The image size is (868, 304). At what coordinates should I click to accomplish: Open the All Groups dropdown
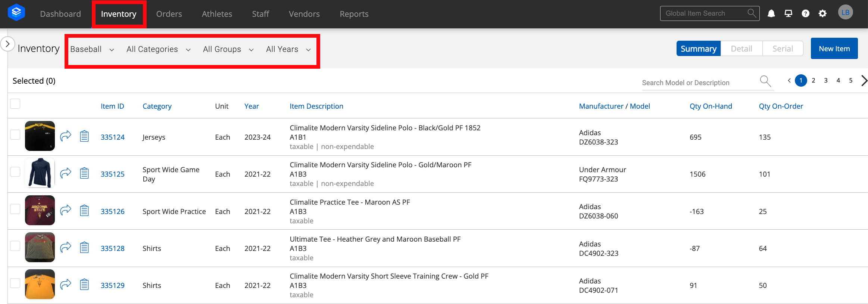point(228,49)
